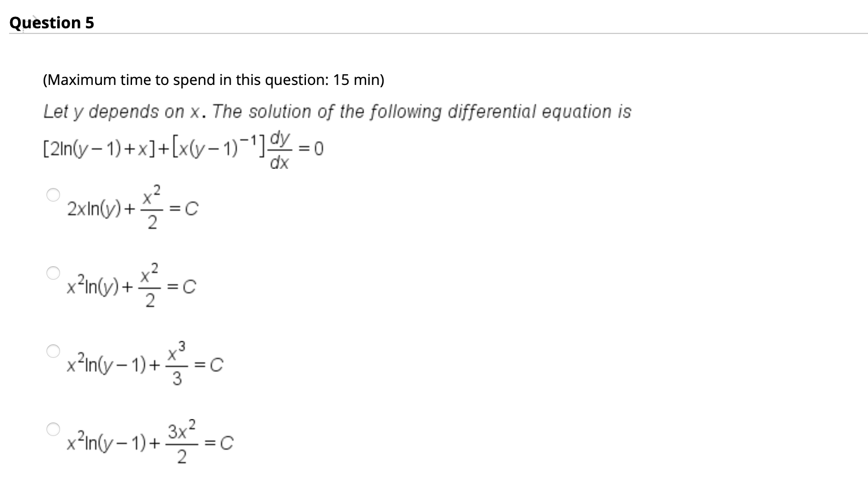Select the radio button for x²ln(y) + x²/2 = C
Screen dimensions: 868x487
coord(54,272)
